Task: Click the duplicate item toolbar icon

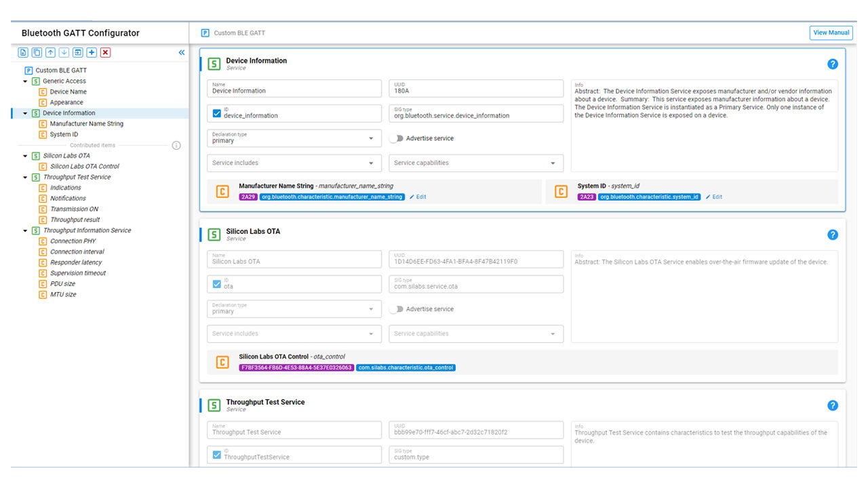Action: coord(37,52)
